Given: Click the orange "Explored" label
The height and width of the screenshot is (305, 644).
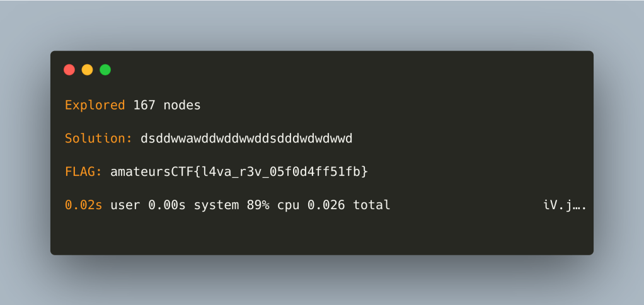Looking at the screenshot, I should 95,105.
